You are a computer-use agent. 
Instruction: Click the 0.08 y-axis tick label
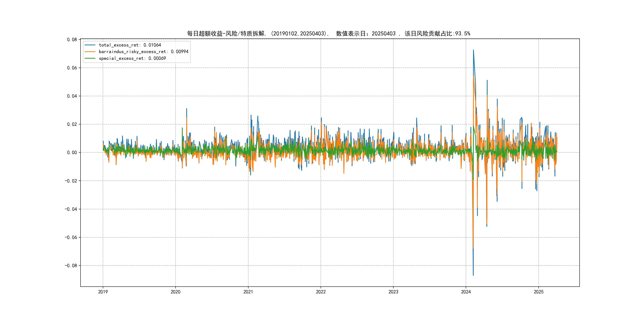coord(72,40)
